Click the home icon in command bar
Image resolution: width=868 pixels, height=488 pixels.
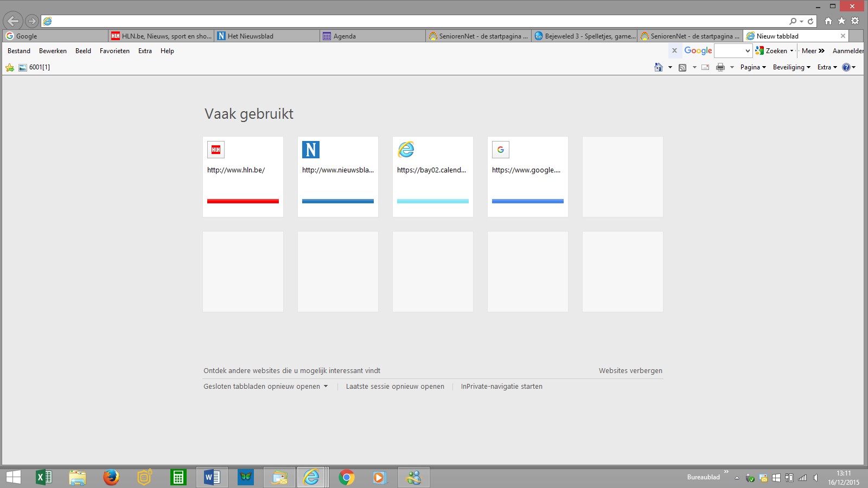point(659,67)
